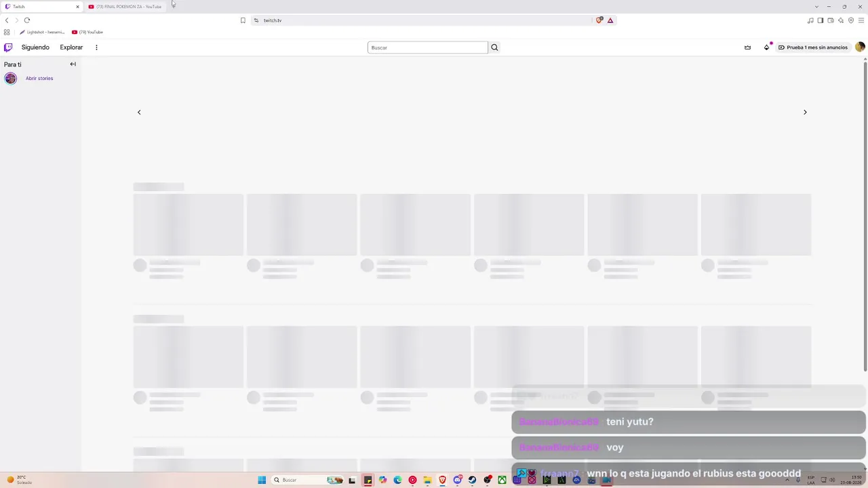Open the media control music note icon
Screen dimensions: 868x488
pos(810,20)
